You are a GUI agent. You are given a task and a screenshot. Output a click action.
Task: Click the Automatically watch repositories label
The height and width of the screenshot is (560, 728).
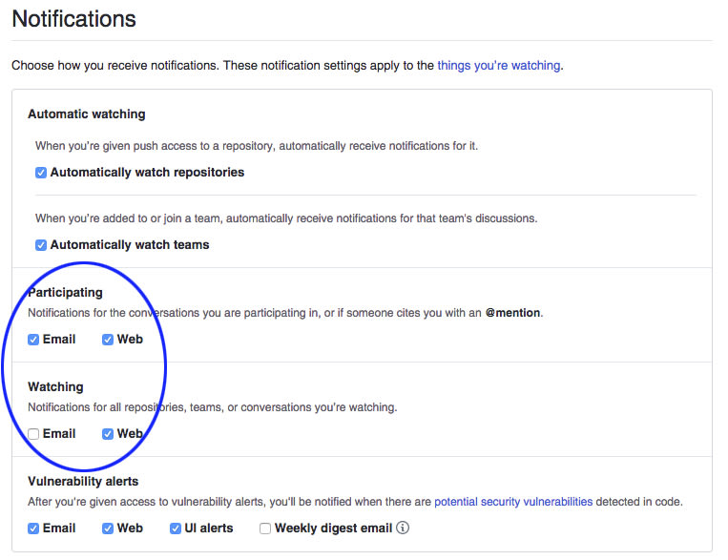(x=147, y=173)
